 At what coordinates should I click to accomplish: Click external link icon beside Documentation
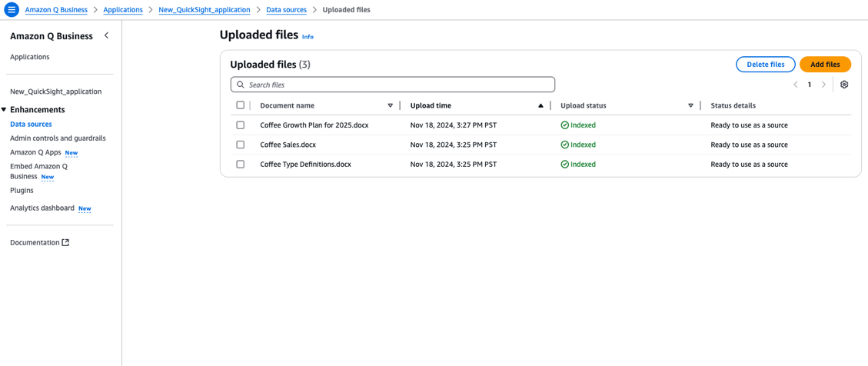click(65, 242)
